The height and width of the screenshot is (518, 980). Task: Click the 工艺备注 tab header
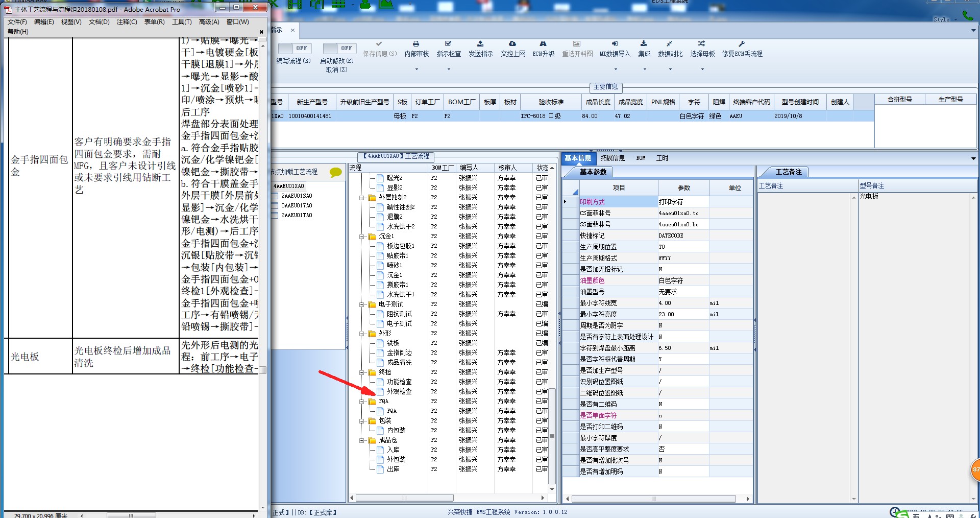789,172
